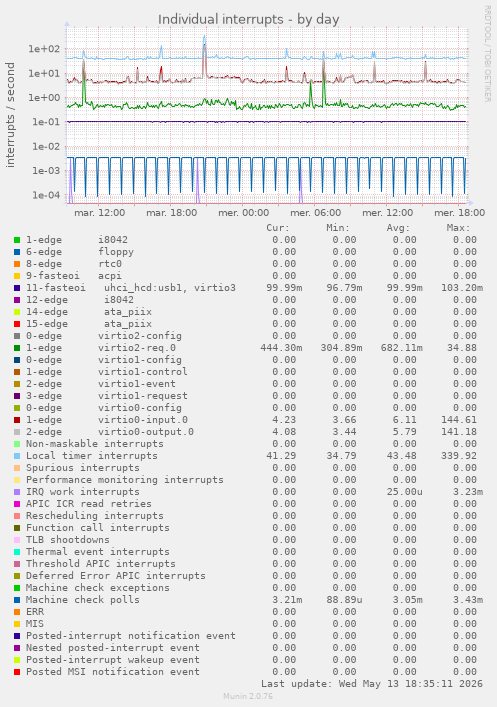The width and height of the screenshot is (497, 707).
Task: Click the green i8042 1-edge legend swatch
Action: [x=17, y=240]
